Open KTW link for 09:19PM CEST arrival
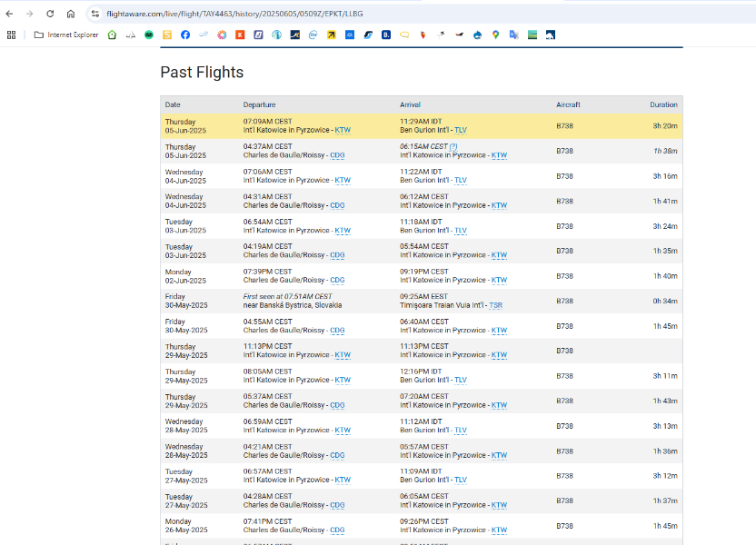Screen dimensions: 756x545 click(499, 280)
